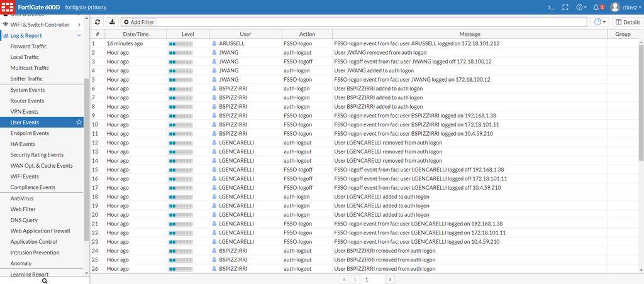
Task: Open Local Traffic logs
Action: coord(25,57)
